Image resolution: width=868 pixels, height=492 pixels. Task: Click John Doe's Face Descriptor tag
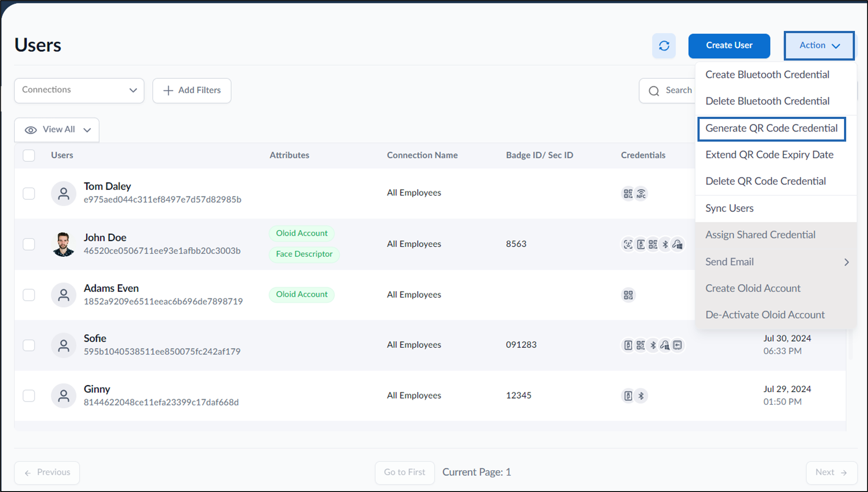click(304, 254)
